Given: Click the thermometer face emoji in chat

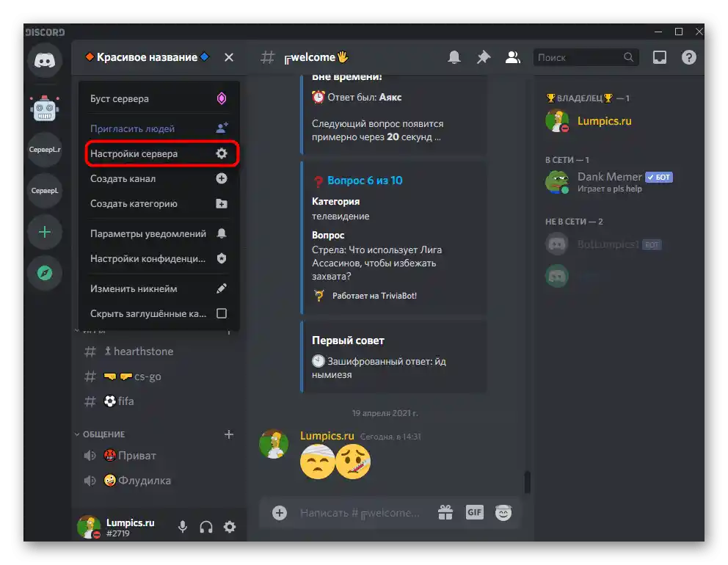Looking at the screenshot, I should (353, 462).
